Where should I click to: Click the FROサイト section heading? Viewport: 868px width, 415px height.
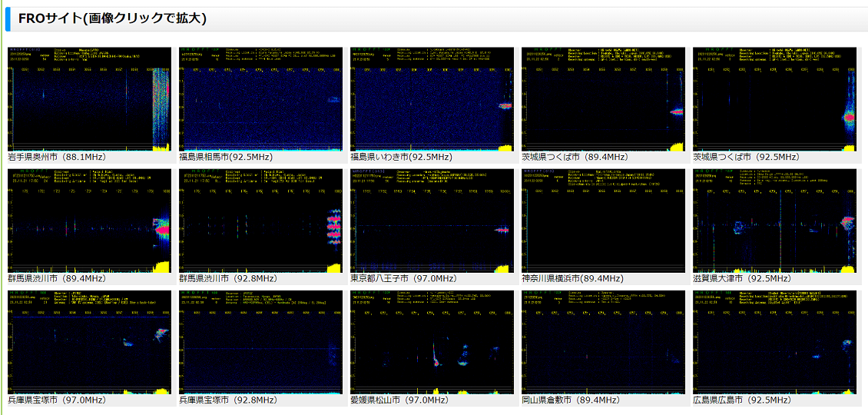tap(112, 18)
